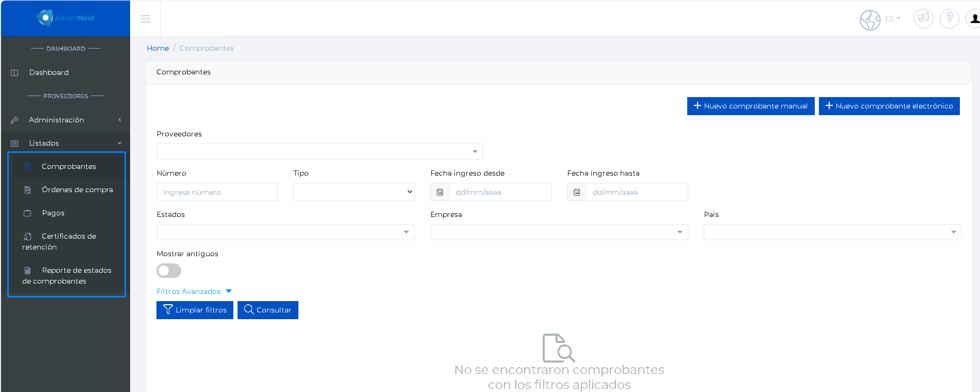Open the Tipo dropdown
980x392 pixels.
coord(354,192)
